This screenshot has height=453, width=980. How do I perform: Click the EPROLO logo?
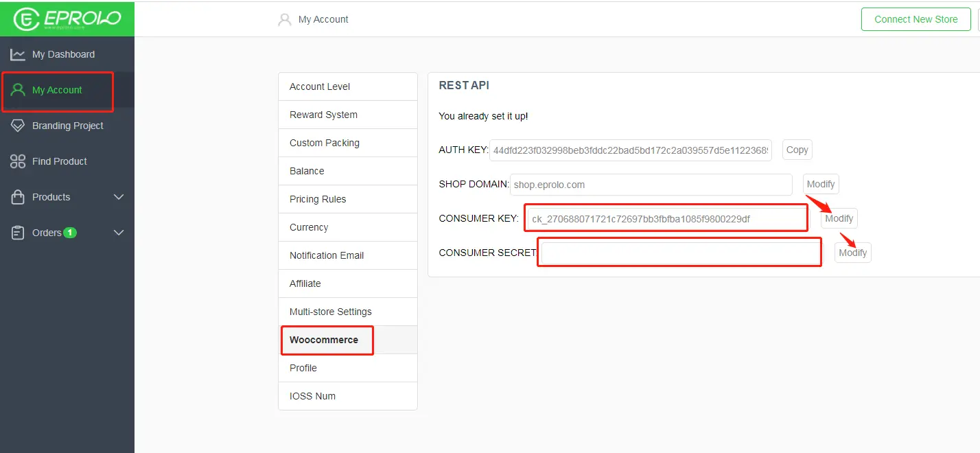pyautogui.click(x=67, y=19)
